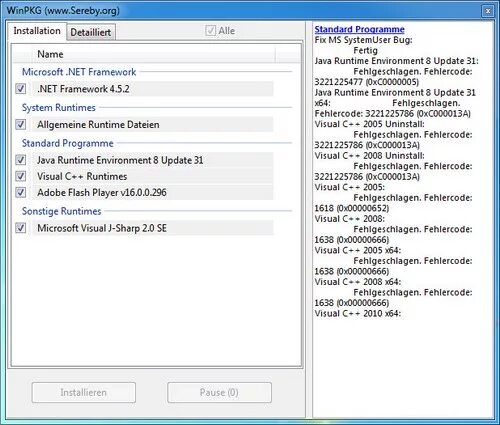The image size is (500, 425).
Task: Click error code 3221225477 (0xC0000005) in log
Action: coord(367,82)
